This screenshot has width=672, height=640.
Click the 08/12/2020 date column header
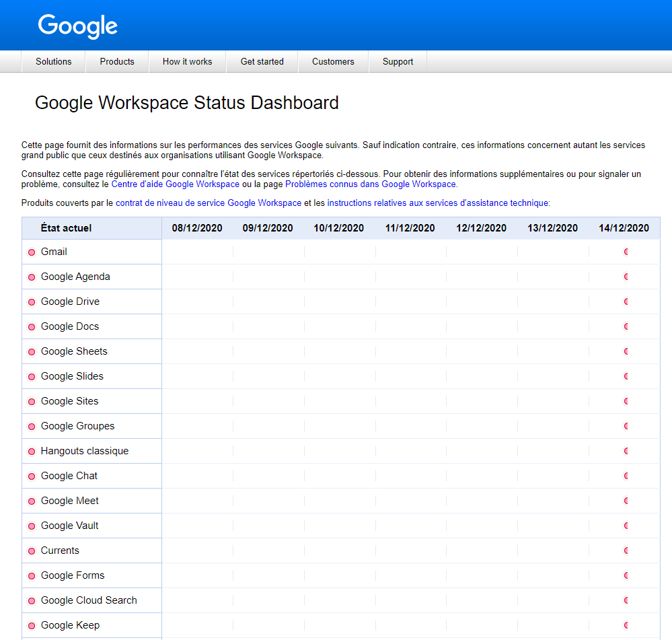coord(197,228)
